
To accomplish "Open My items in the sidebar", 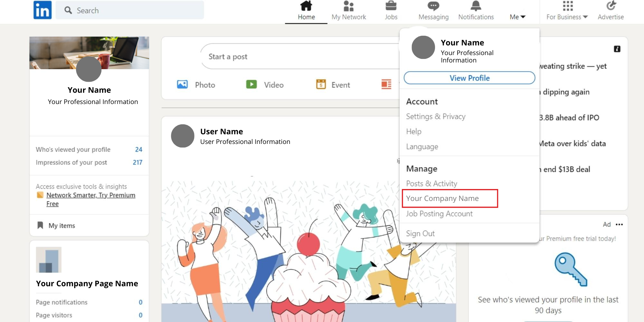I will [62, 225].
